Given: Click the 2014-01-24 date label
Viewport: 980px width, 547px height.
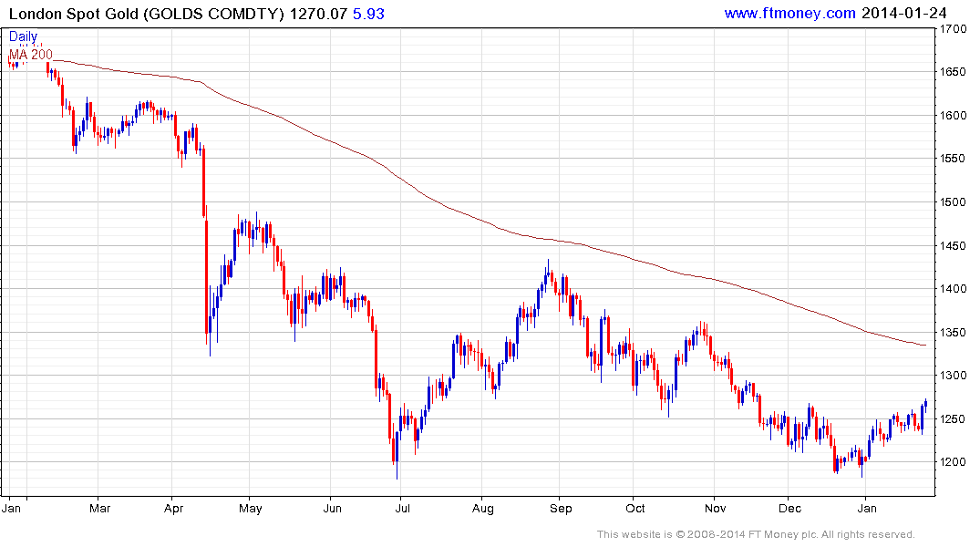Looking at the screenshot, I should tap(904, 13).
